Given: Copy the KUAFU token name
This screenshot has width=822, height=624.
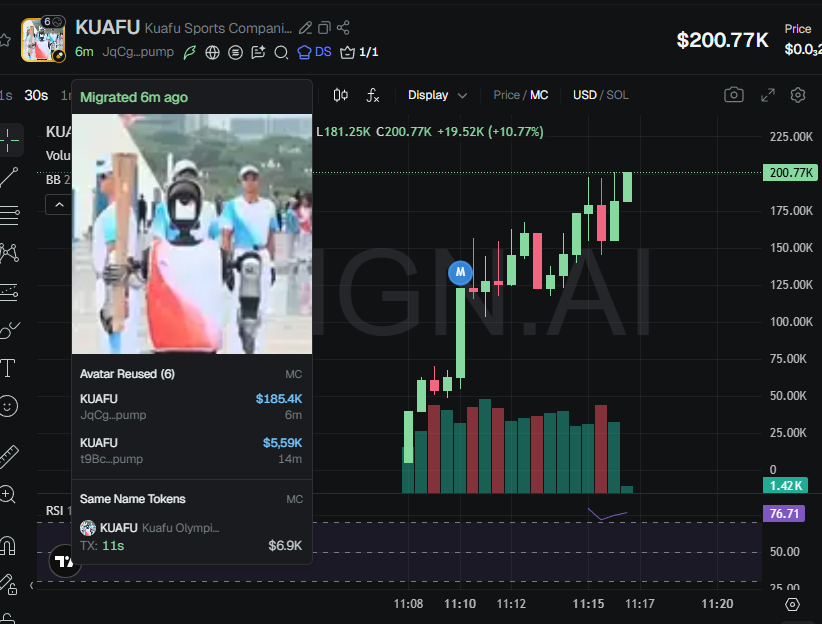Looking at the screenshot, I should click(325, 27).
